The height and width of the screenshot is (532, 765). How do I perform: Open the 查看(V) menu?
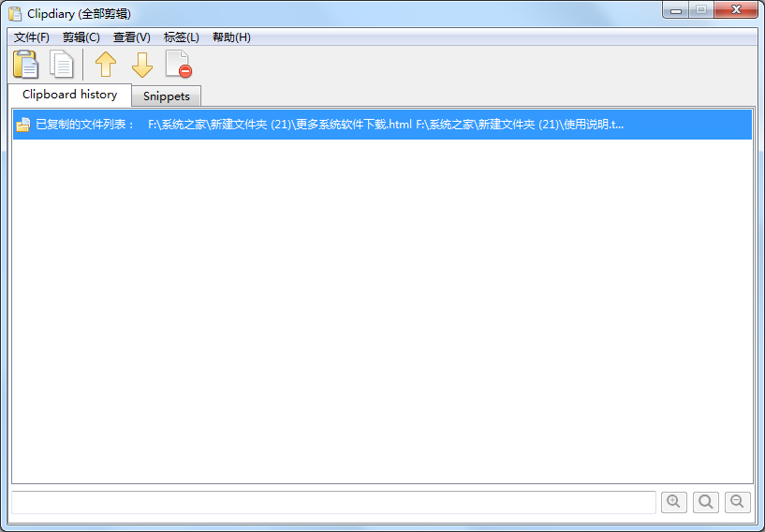click(132, 37)
